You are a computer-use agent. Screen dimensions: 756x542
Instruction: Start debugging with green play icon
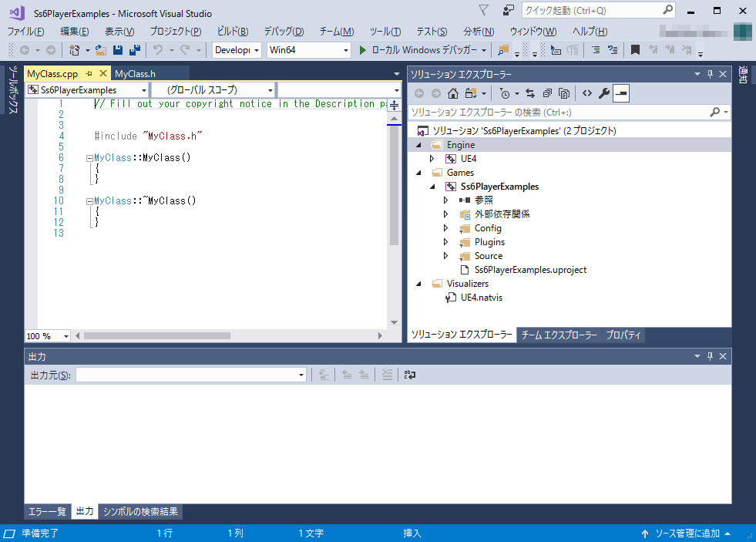pos(362,49)
